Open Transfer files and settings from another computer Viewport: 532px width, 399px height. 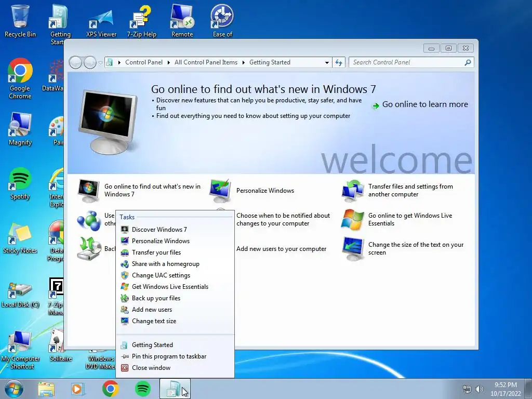point(397,191)
